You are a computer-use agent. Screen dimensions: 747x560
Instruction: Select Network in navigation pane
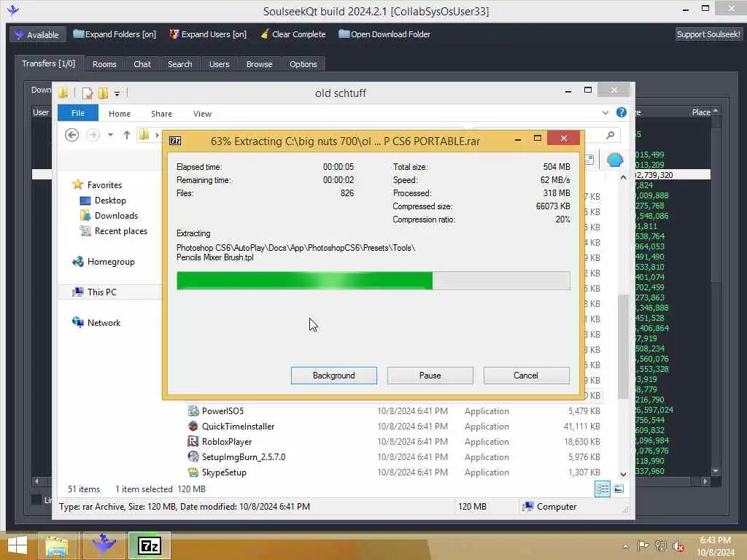click(x=104, y=322)
